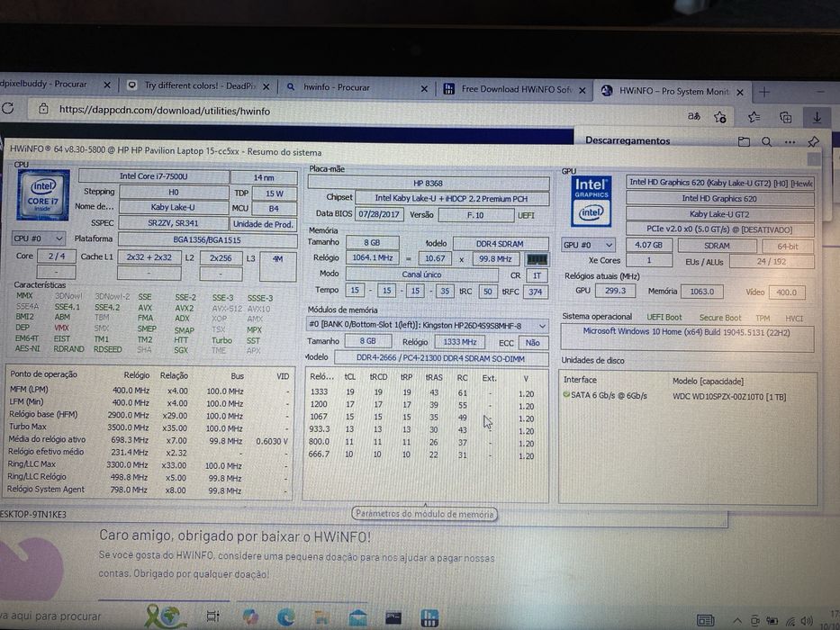Search downloads magnifier icon in Descarregamentos panel
Image resolution: width=840 pixels, height=630 pixels.
point(766,141)
